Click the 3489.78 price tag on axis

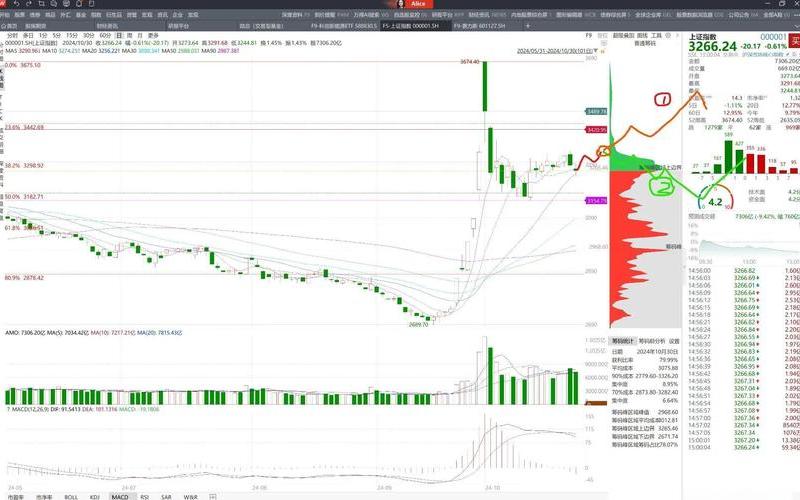pyautogui.click(x=596, y=111)
